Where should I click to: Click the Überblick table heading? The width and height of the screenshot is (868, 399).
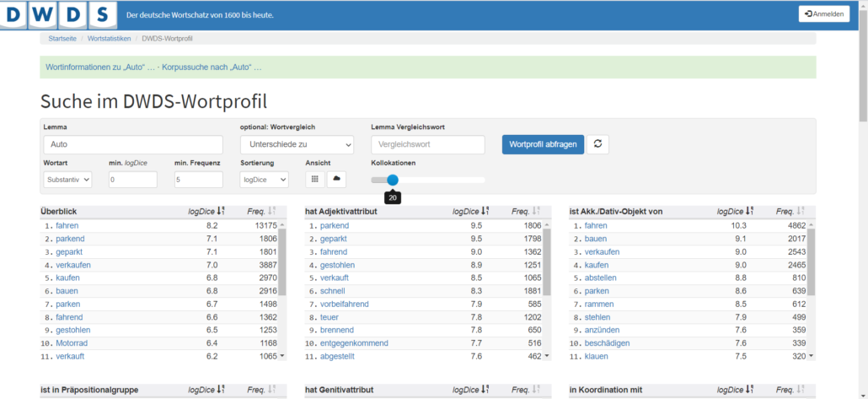point(59,211)
